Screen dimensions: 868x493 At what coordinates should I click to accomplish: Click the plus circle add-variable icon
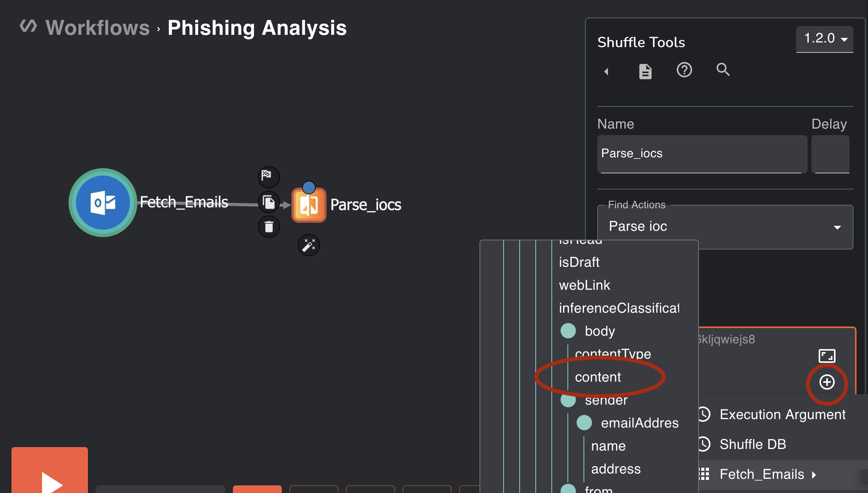point(827,382)
